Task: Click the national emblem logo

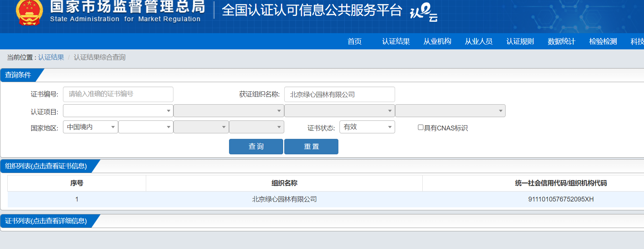Action: (29, 13)
